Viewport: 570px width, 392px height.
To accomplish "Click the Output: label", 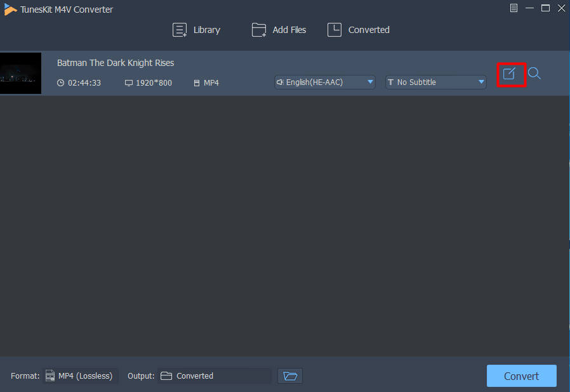I will (x=141, y=376).
